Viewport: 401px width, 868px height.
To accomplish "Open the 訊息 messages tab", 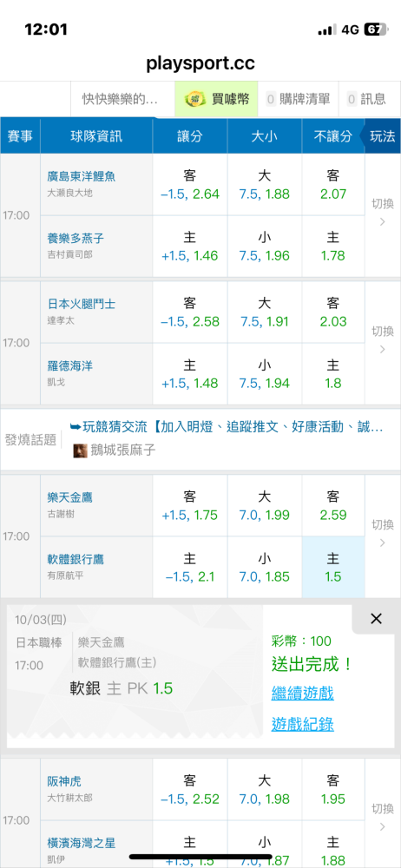I will point(366,99).
